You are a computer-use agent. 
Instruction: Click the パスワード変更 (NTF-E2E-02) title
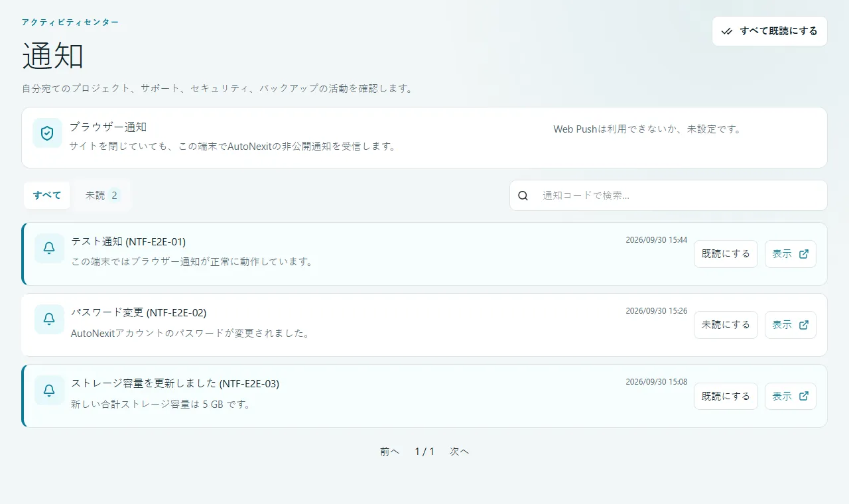139,312
